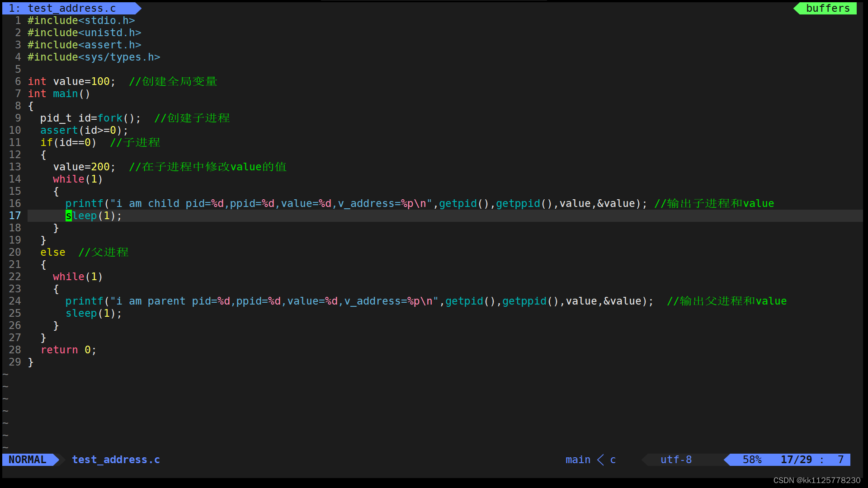
Task: Click the column number 7 indicator
Action: point(840,460)
